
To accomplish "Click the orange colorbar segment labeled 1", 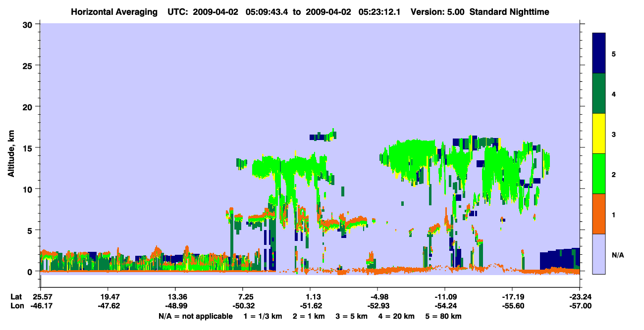I will [x=599, y=214].
